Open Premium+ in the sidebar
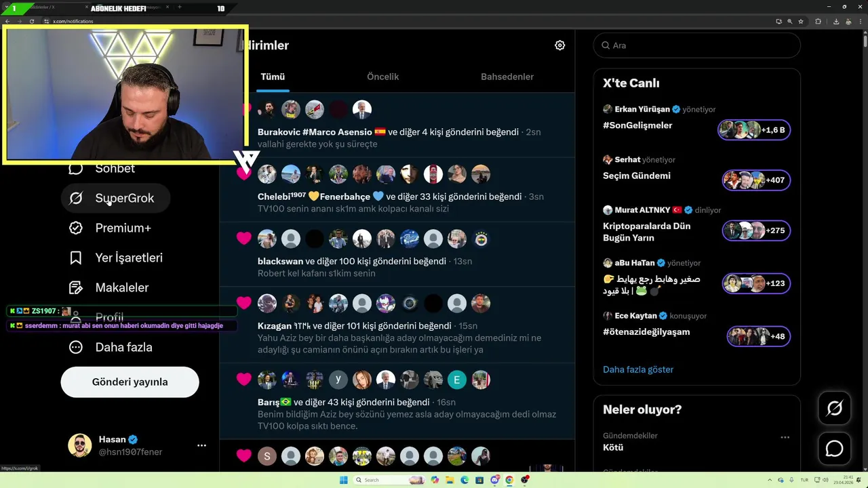868x488 pixels. click(111, 228)
